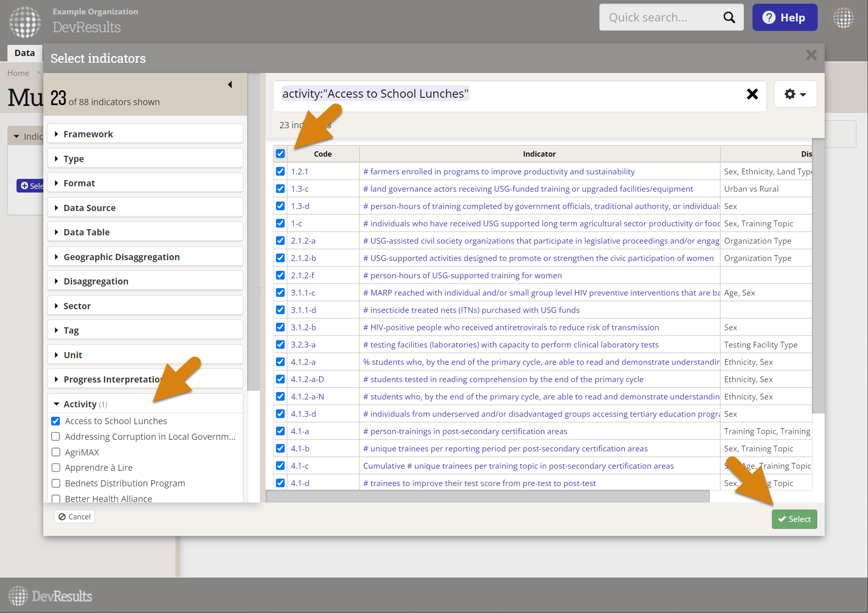Click the DevResults logo in the header

click(x=25, y=21)
